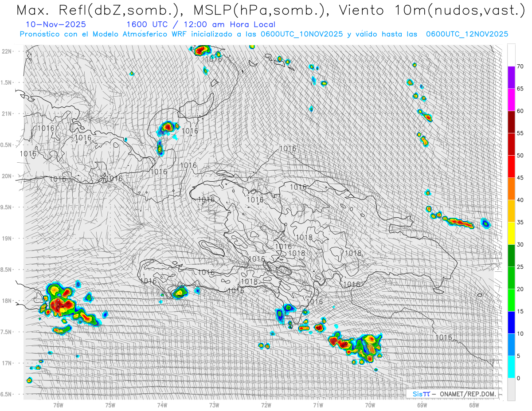The width and height of the screenshot is (532, 411).
Task: Click the purple 65-70 dBZ color band
Action: 511,78
